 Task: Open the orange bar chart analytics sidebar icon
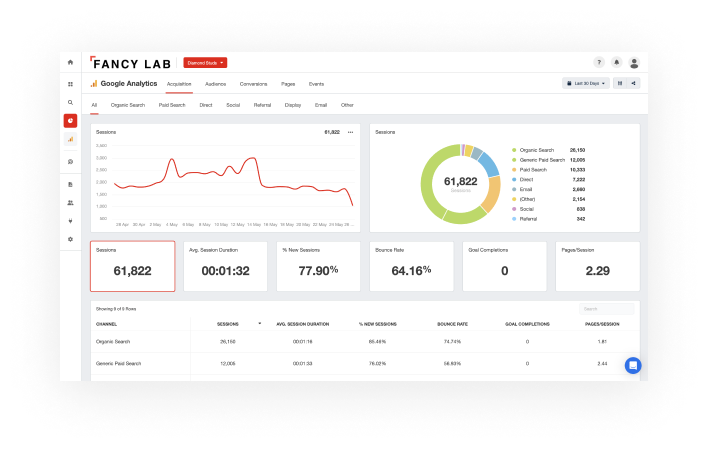click(x=70, y=139)
